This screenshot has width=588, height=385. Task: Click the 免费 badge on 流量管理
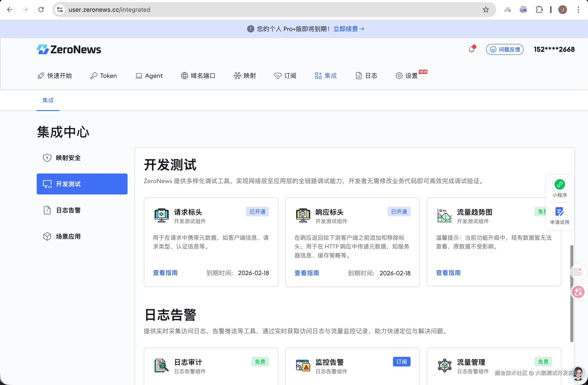pos(543,362)
